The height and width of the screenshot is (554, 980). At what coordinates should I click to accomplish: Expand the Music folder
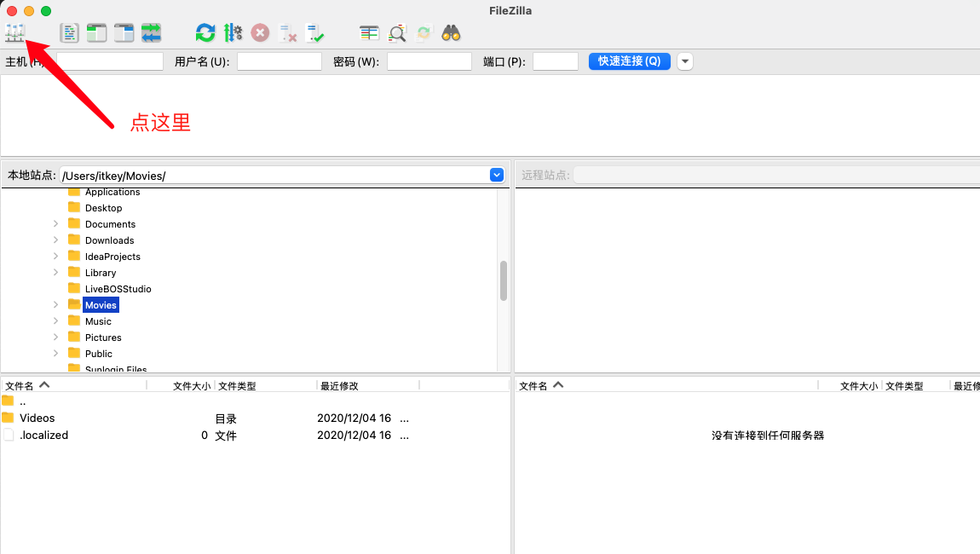(x=55, y=321)
